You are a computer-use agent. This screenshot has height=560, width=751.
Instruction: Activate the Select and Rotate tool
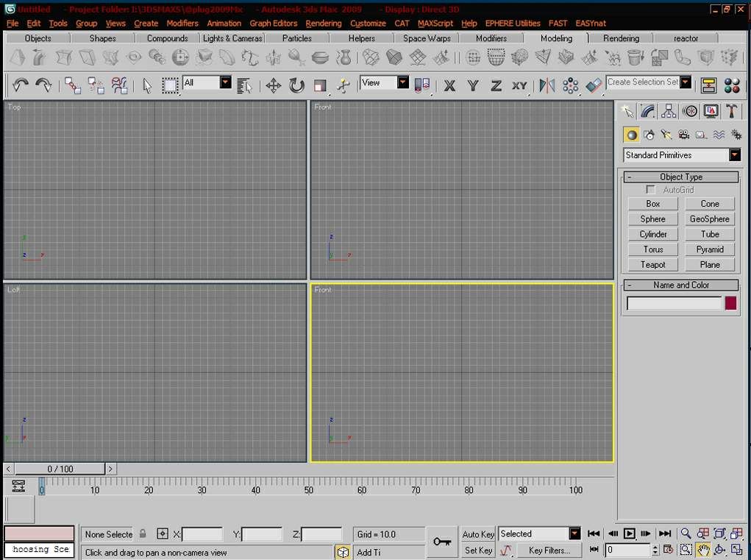297,86
